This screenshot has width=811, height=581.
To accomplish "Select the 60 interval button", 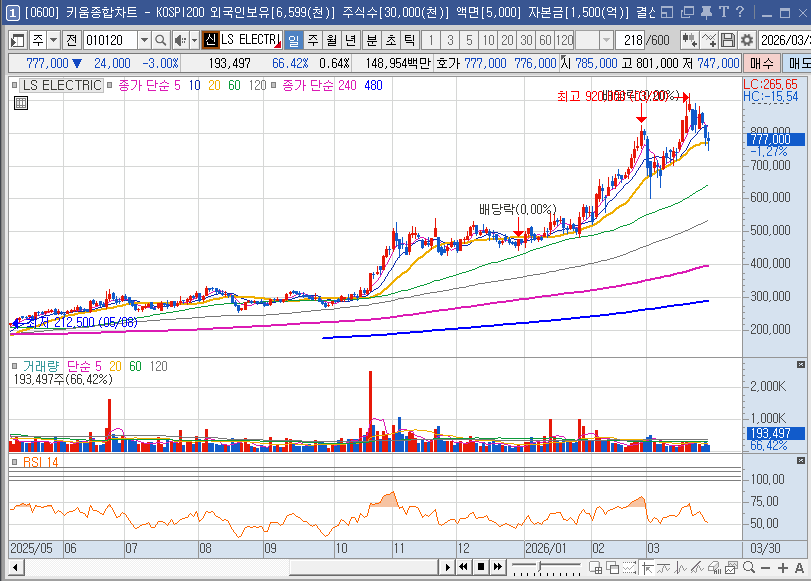I will [x=545, y=40].
